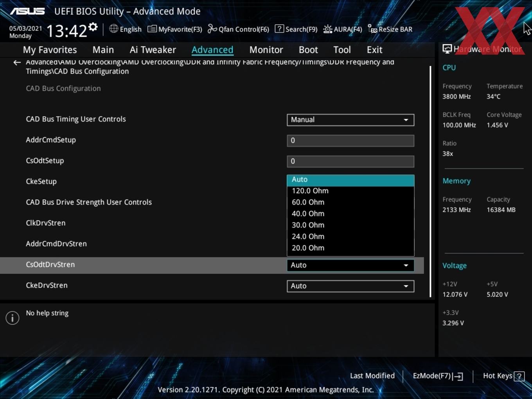Click the AddrCmdSetup value field

[x=350, y=140]
